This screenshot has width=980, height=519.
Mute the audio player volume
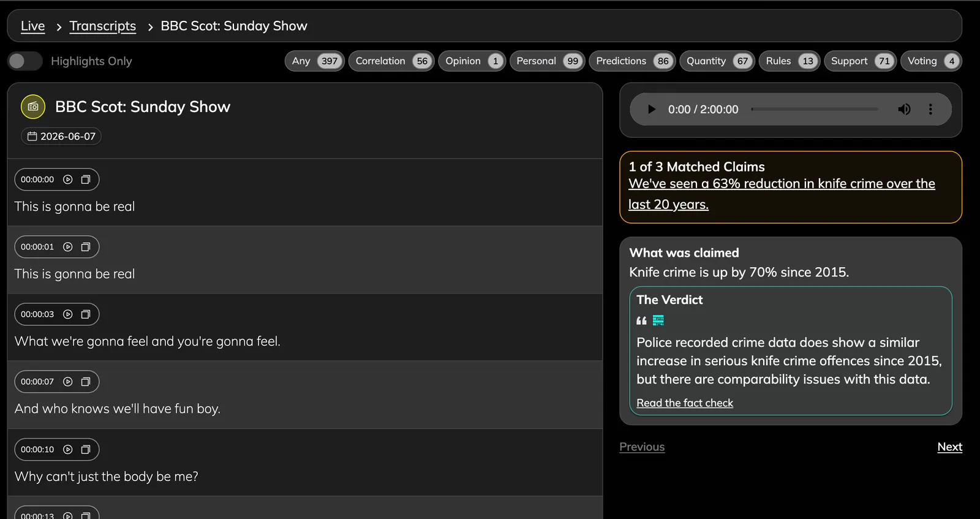pos(904,109)
